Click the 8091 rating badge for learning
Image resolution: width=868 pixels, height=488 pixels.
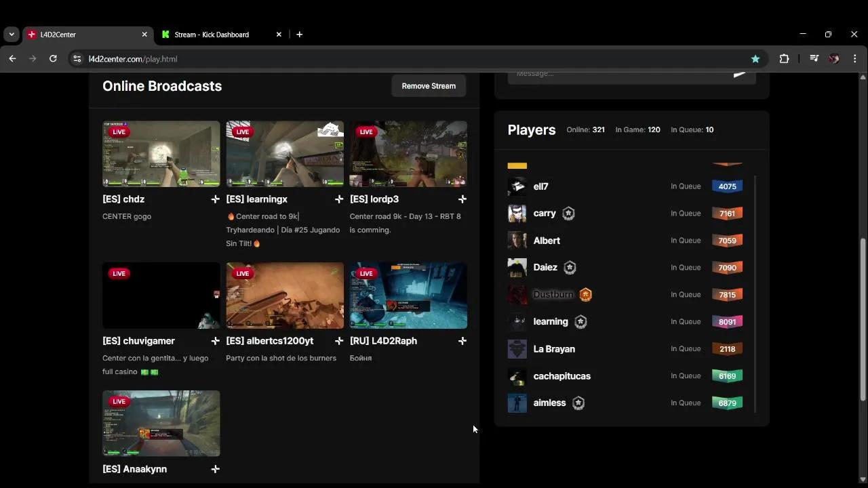727,322
